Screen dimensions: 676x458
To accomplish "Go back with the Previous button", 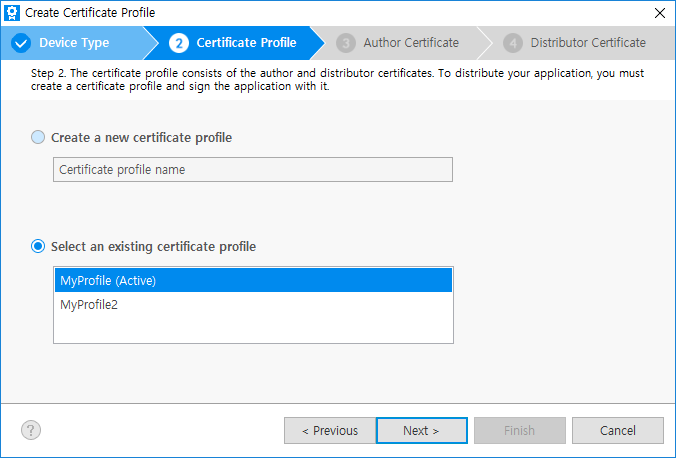I will coord(329,431).
